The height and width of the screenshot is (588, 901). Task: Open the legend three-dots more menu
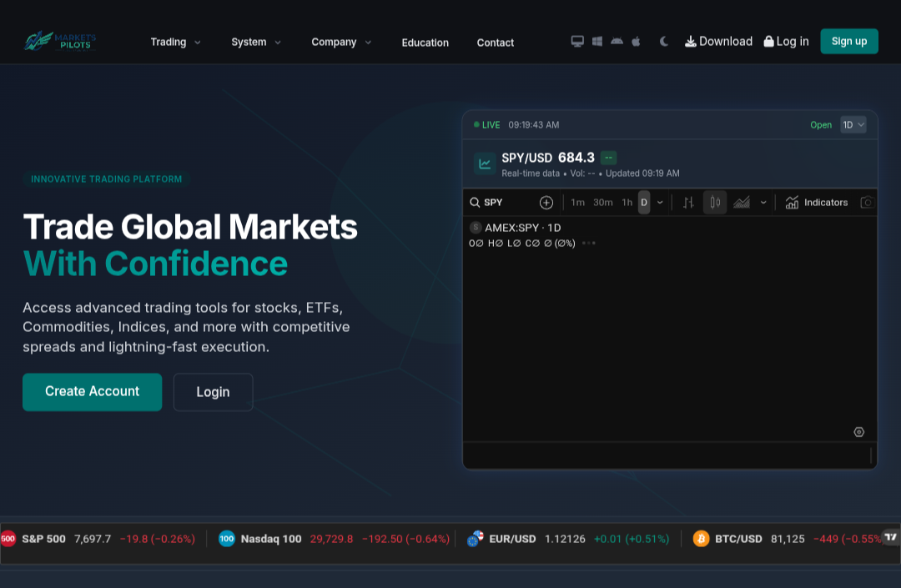point(588,243)
